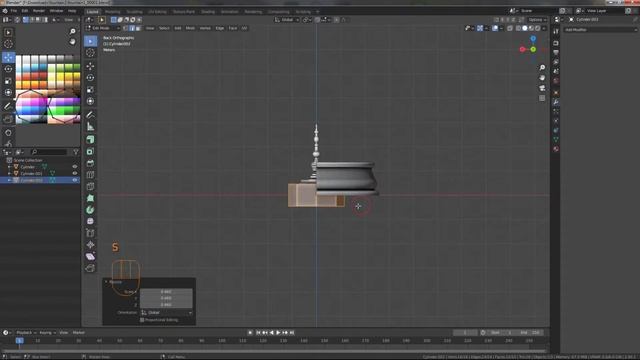This screenshot has height=360, width=640.
Task: Open the Edit Mode dropdown
Action: [102, 28]
